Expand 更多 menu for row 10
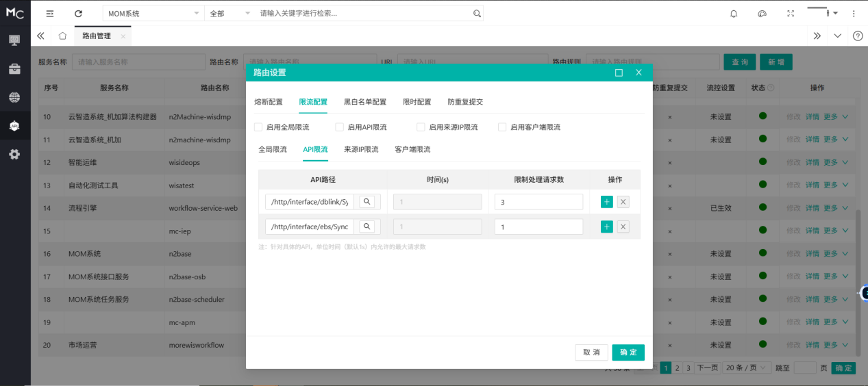The height and width of the screenshot is (386, 868). coord(836,117)
